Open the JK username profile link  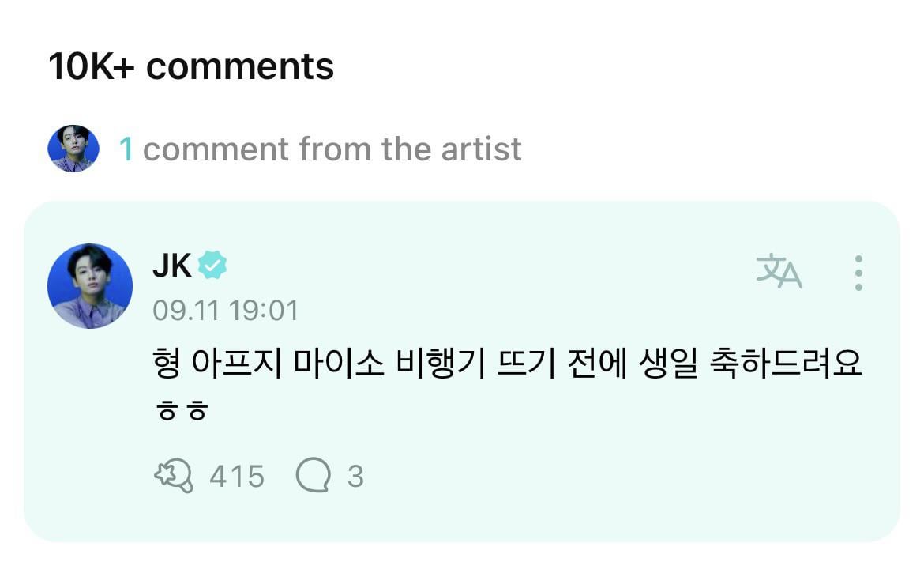click(x=171, y=266)
